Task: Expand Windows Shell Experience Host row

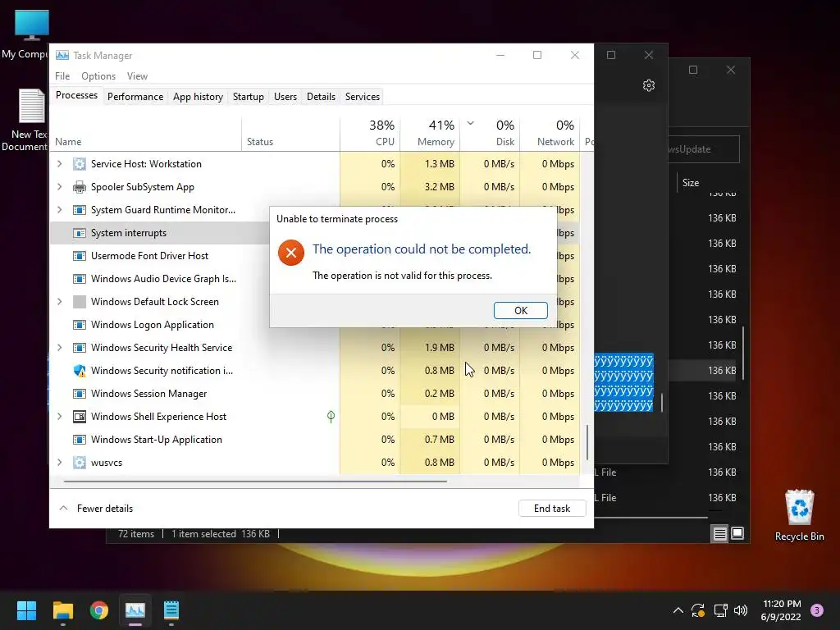Action: click(59, 416)
